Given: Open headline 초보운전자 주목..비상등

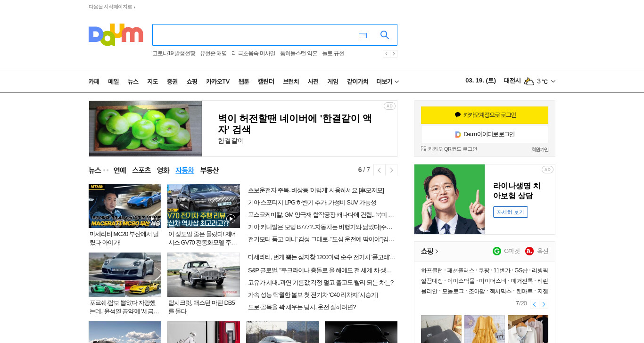Looking at the screenshot, I should (x=316, y=190).
